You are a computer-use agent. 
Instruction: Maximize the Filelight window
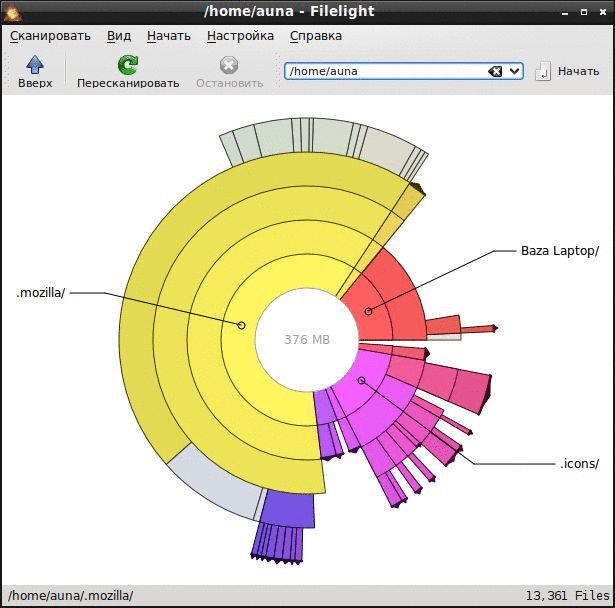click(x=584, y=13)
